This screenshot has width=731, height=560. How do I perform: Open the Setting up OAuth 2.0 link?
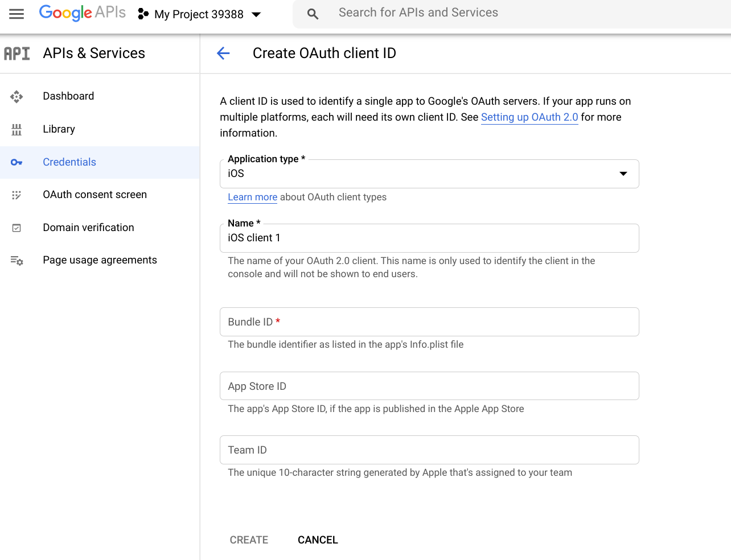529,117
